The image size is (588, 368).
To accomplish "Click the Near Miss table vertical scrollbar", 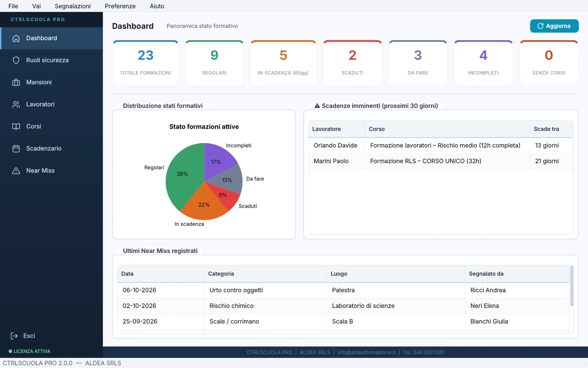I will click(571, 286).
